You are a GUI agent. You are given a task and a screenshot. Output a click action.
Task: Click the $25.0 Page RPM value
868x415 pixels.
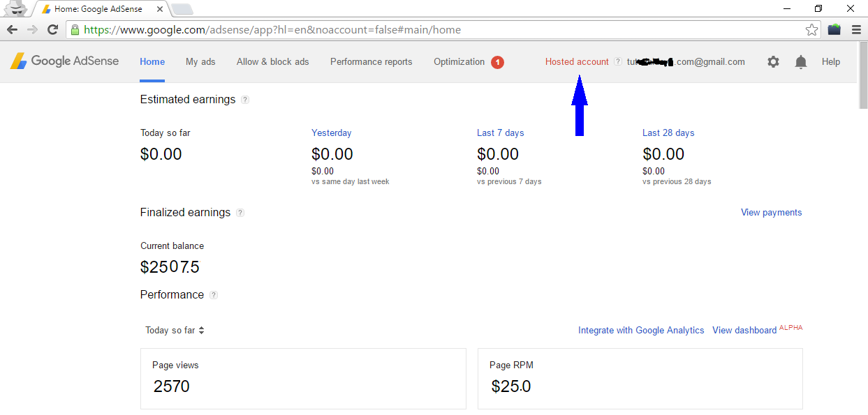click(511, 386)
